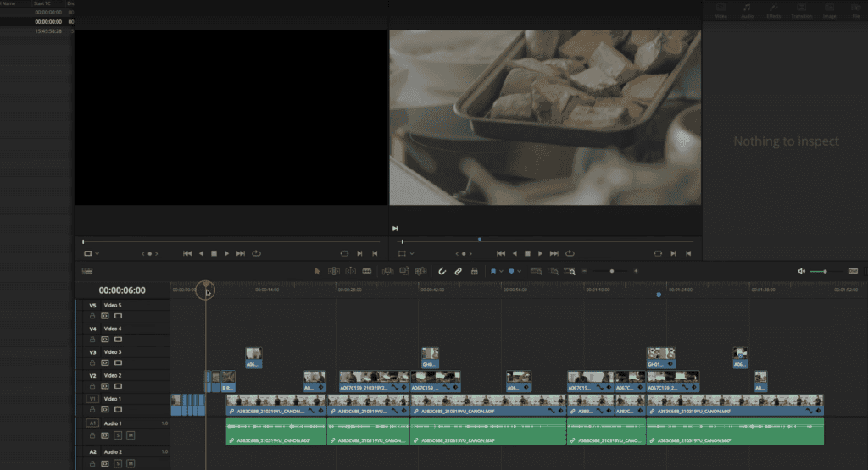Open the Inspector Audio tab
The height and width of the screenshot is (470, 868).
[x=748, y=10]
